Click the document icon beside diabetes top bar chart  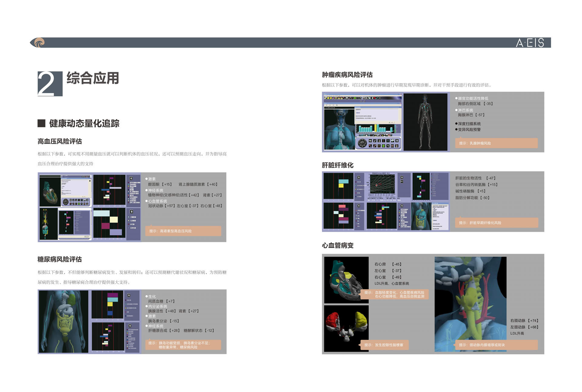tap(129, 295)
